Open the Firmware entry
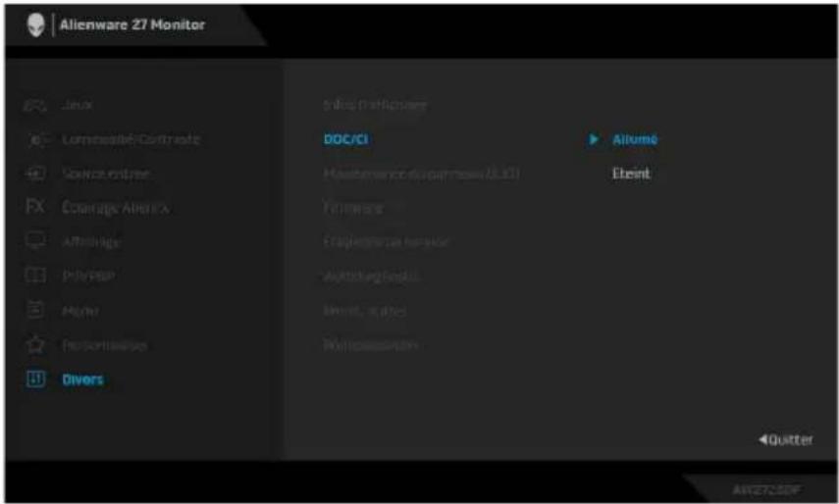 click(x=353, y=208)
